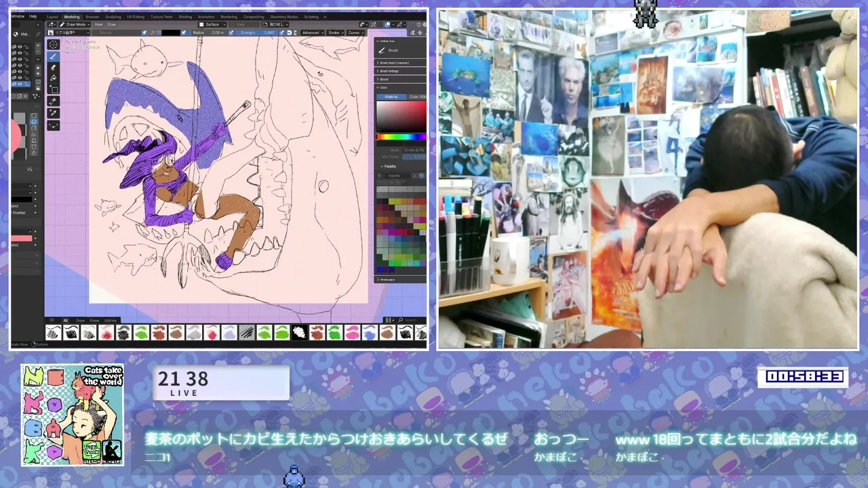Open the Stroke dropdown
Image resolution: width=868 pixels, height=488 pixels.
coord(336,33)
